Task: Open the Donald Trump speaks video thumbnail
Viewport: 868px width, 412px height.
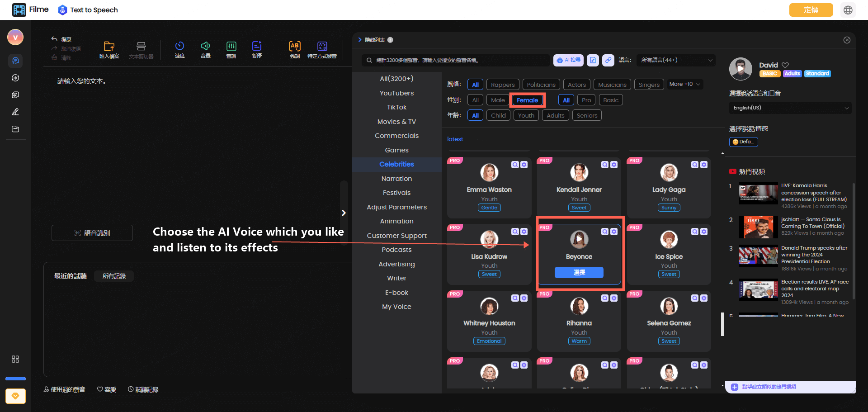Action: pos(759,256)
